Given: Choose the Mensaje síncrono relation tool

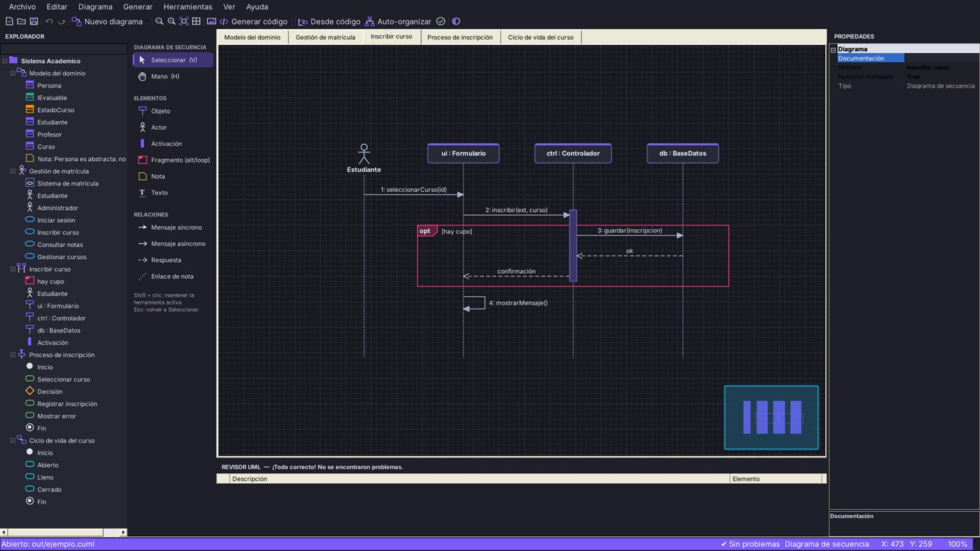Looking at the screenshot, I should click(x=172, y=228).
